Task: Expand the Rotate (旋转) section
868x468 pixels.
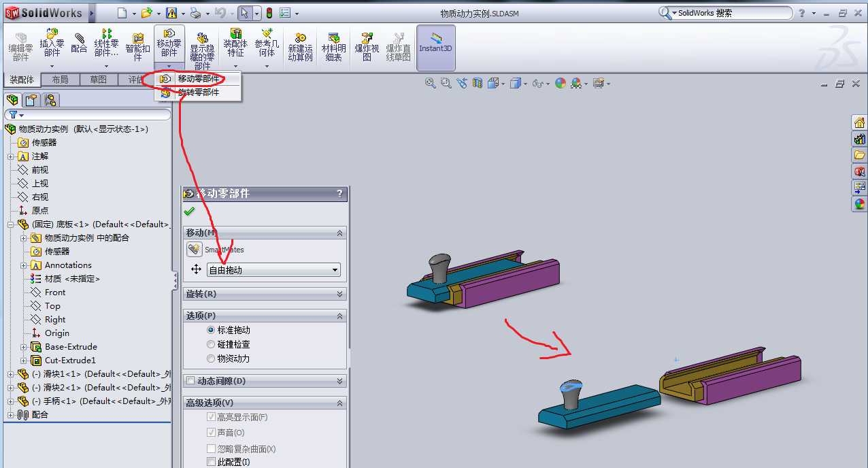Action: click(340, 294)
